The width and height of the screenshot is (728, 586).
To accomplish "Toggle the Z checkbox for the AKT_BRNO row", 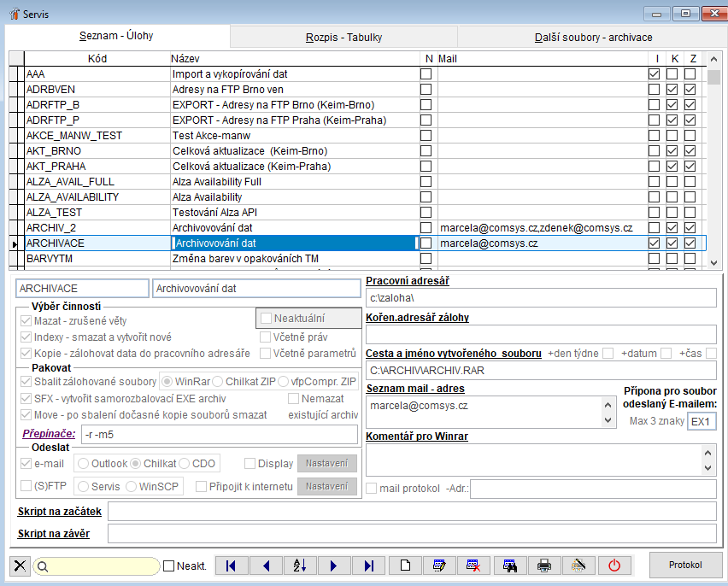I will [x=690, y=151].
